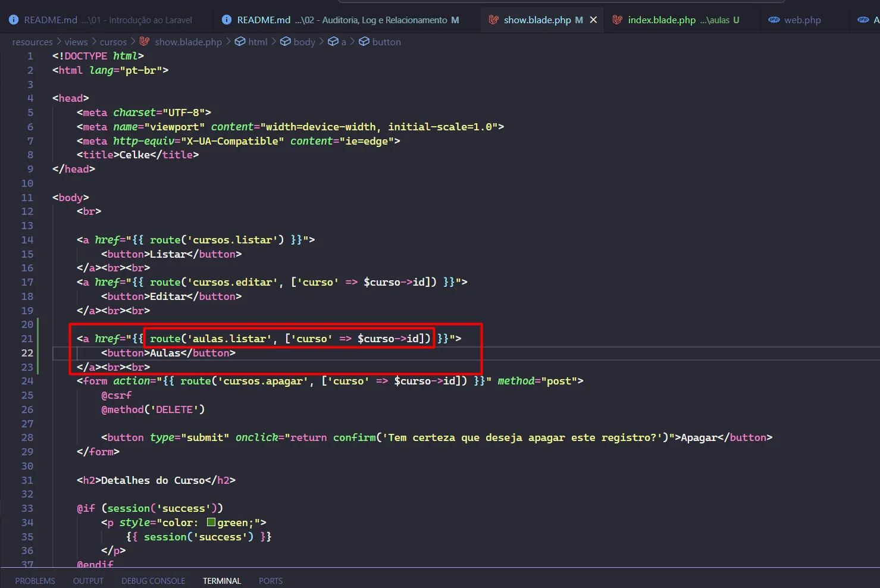Image resolution: width=880 pixels, height=588 pixels.
Task: Click the Blade icon on show.blade.php tab
Action: [x=493, y=20]
